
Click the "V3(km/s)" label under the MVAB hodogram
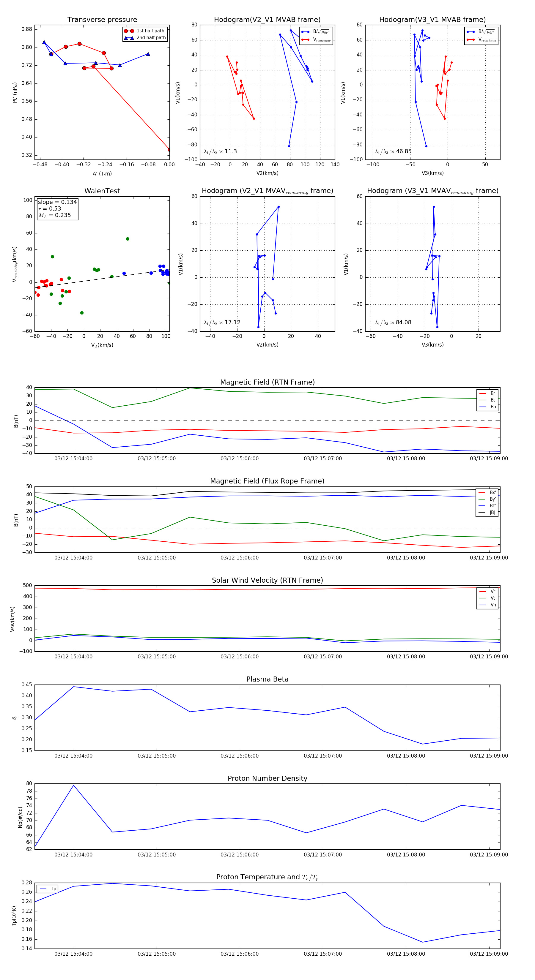432,173
